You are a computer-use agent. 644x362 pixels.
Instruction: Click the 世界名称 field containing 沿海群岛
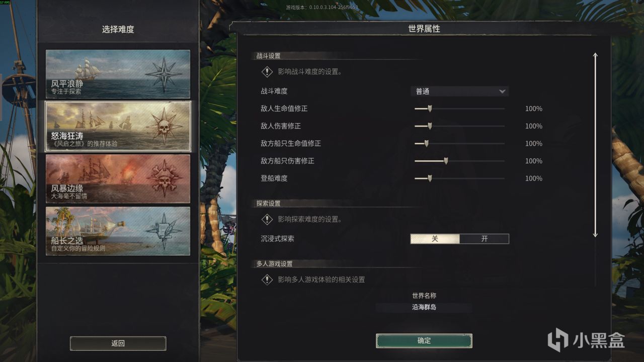coord(424,307)
